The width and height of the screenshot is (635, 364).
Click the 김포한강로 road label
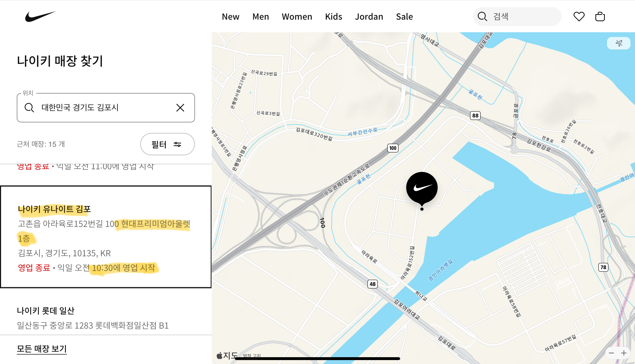[539, 145]
